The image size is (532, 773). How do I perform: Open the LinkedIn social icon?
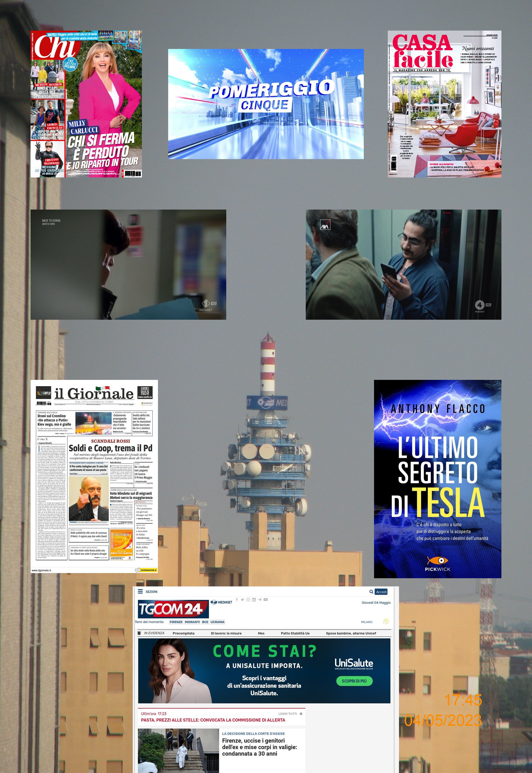click(254, 599)
